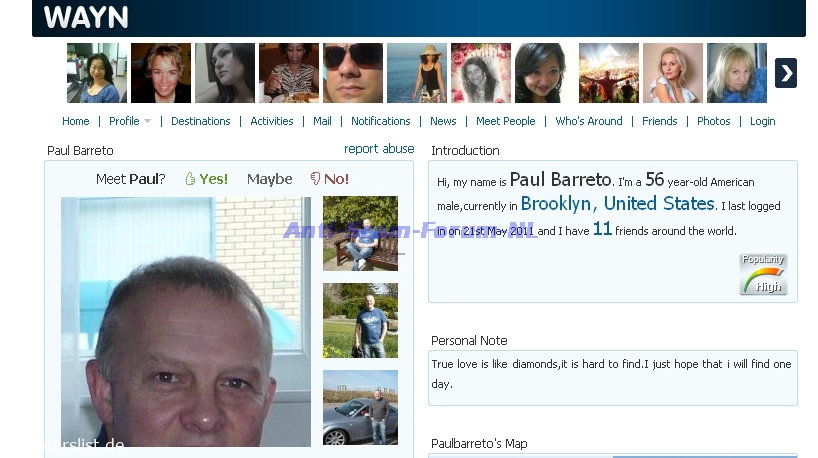
Task: Click the next arrow in photo strip
Action: click(786, 73)
